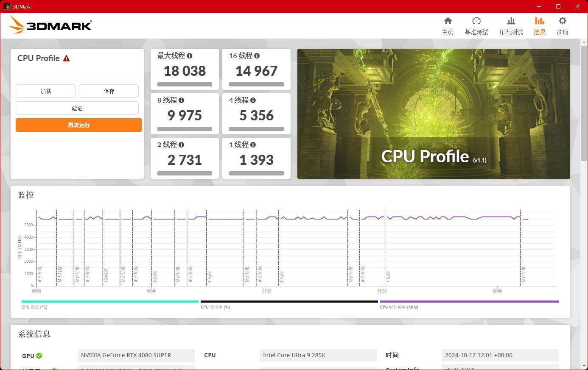This screenshot has width=588, height=370.
Task: Click the 01:20 tick on the time axis
Action: (x=267, y=291)
